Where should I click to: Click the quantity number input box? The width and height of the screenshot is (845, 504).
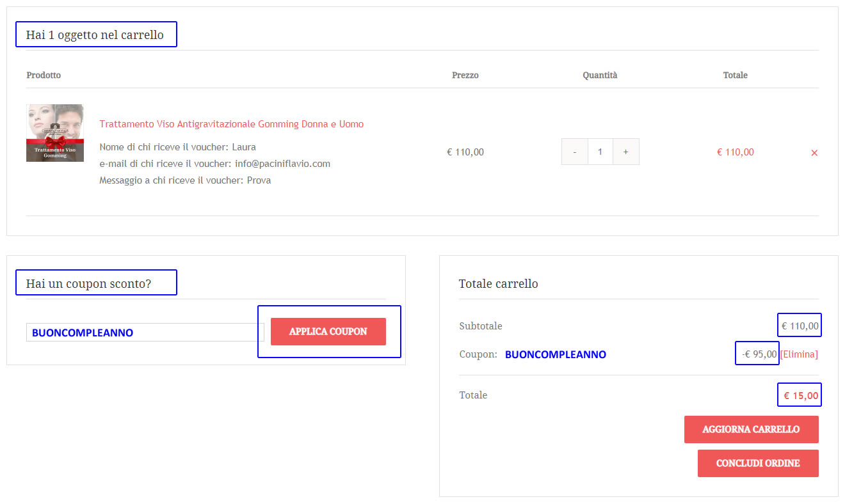[600, 151]
